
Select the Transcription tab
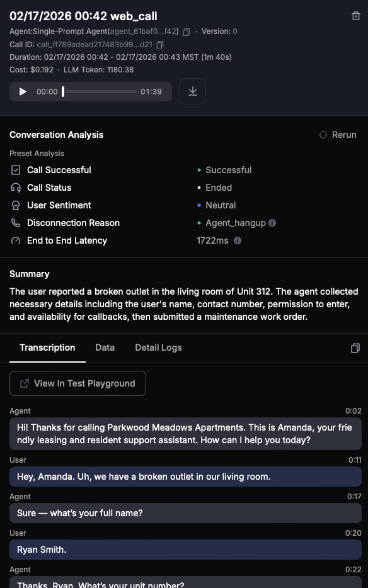[x=47, y=347]
